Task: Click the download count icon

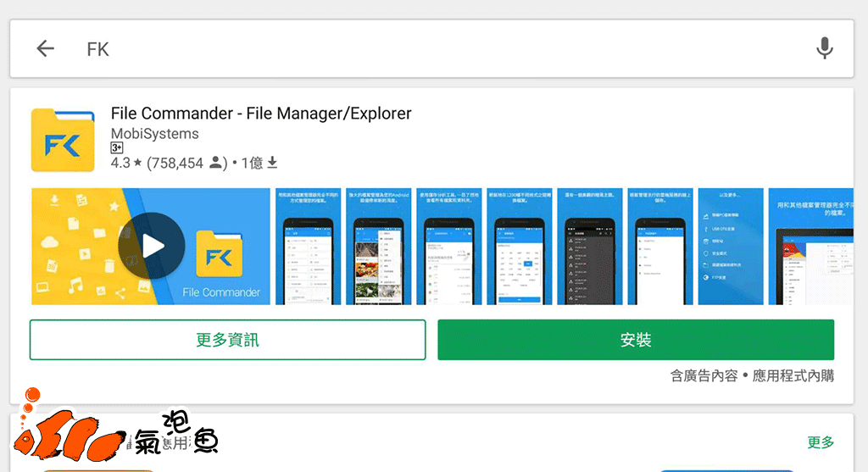Action: [272, 163]
